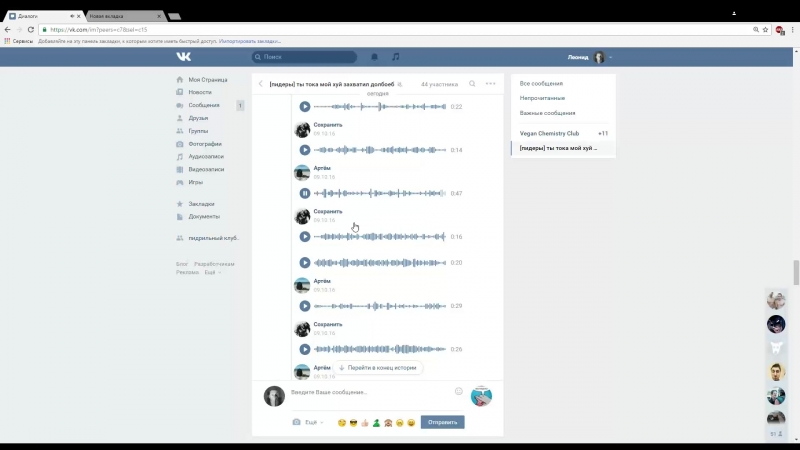The height and width of the screenshot is (450, 800).
Task: Play the 0:16 voice message
Action: click(305, 237)
